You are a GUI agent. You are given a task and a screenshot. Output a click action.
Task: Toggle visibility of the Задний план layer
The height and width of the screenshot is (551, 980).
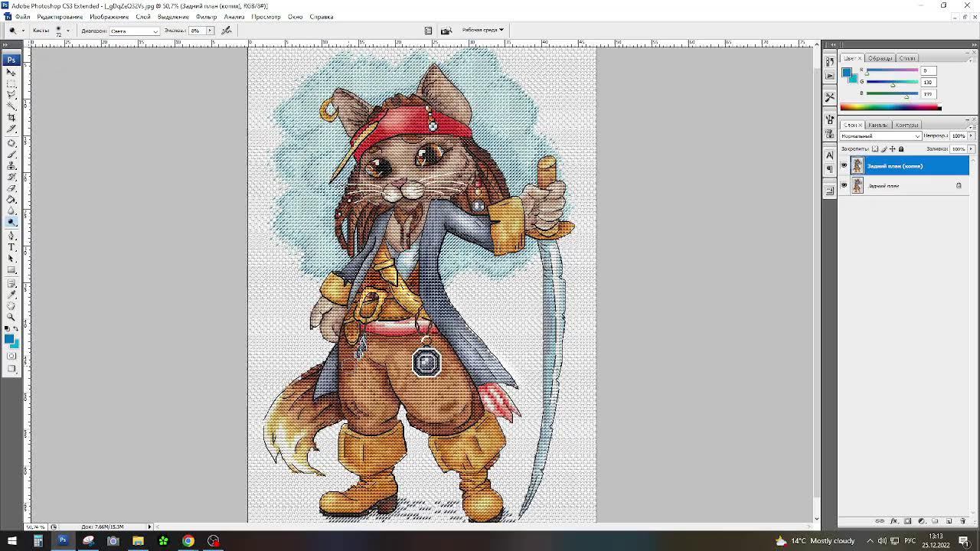(844, 186)
